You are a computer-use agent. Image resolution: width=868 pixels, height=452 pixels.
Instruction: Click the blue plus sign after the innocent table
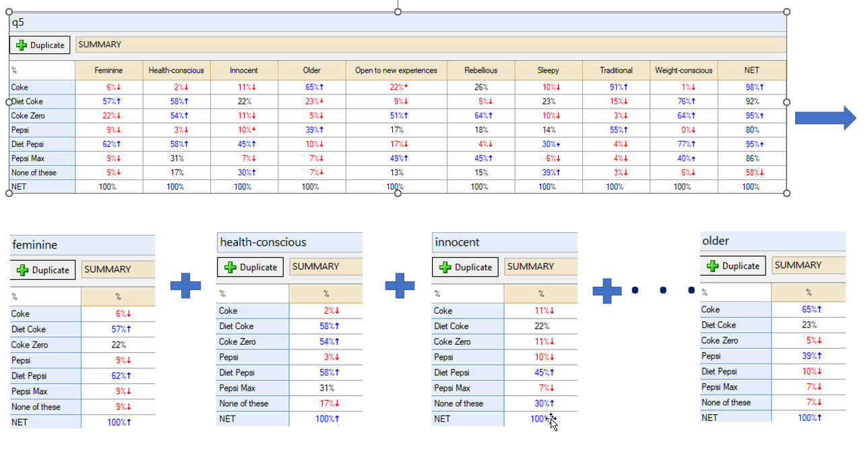coord(607,290)
